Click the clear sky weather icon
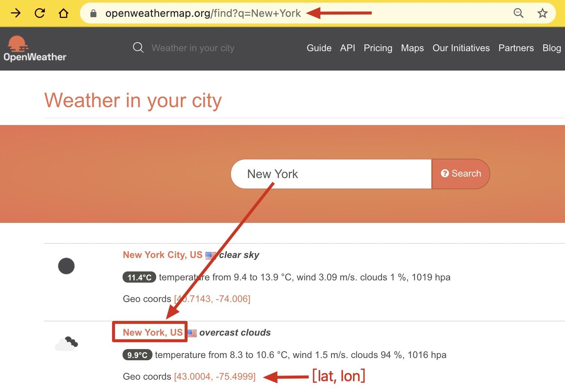Viewport: 565px width, 392px height. (66, 266)
